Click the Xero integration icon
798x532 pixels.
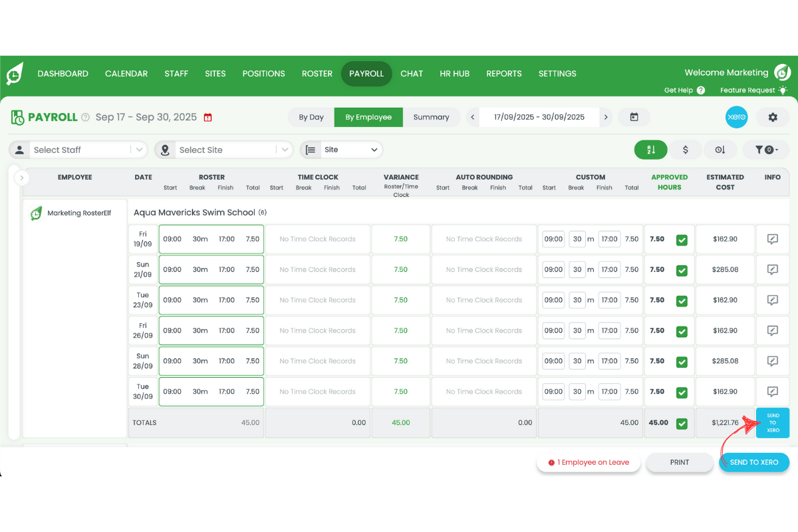point(736,116)
